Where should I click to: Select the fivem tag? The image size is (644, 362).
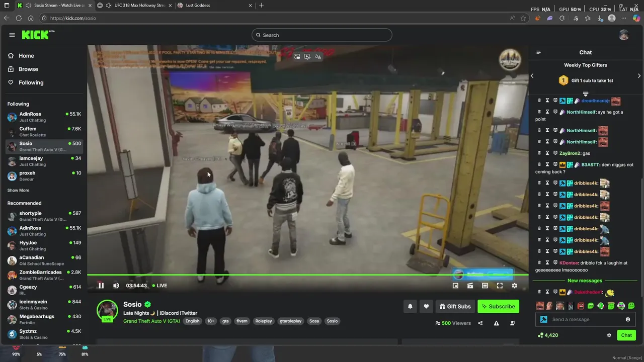(x=242, y=321)
